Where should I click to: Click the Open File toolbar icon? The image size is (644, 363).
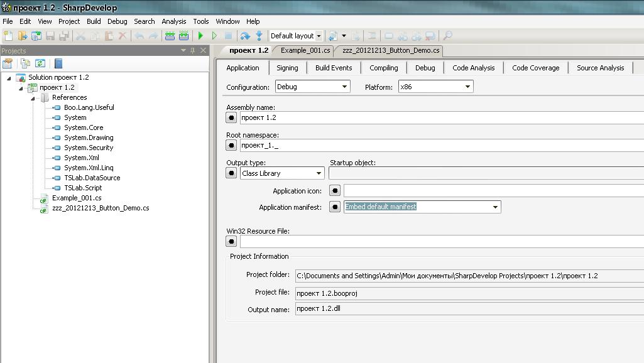tap(23, 36)
